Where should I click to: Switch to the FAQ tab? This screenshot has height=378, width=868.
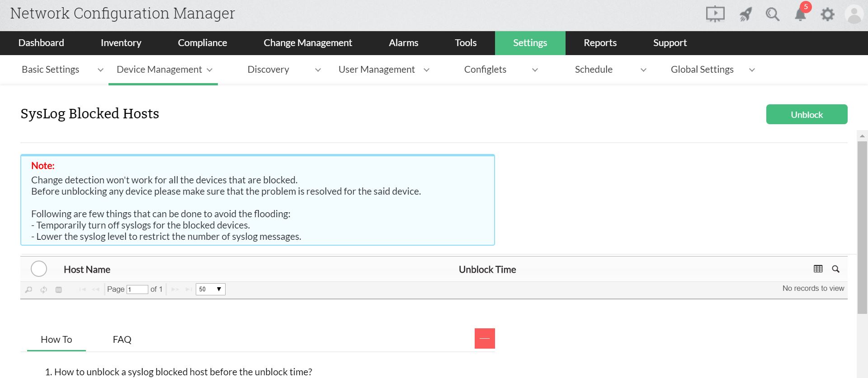122,340
